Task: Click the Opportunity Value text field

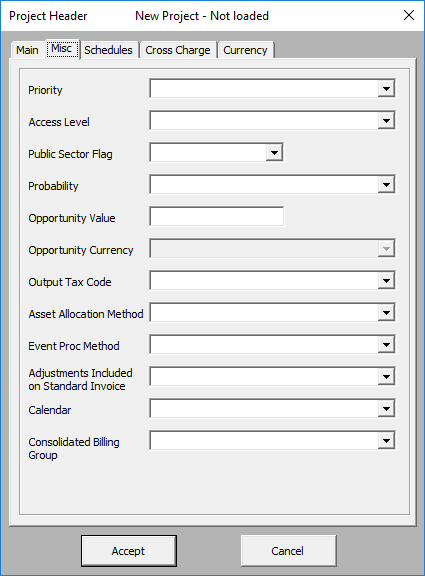Action: click(x=217, y=216)
